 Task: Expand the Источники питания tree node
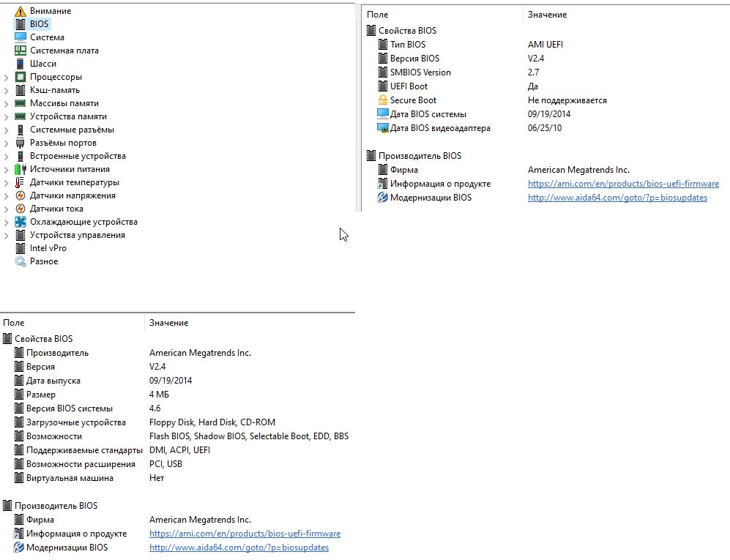pos(6,170)
